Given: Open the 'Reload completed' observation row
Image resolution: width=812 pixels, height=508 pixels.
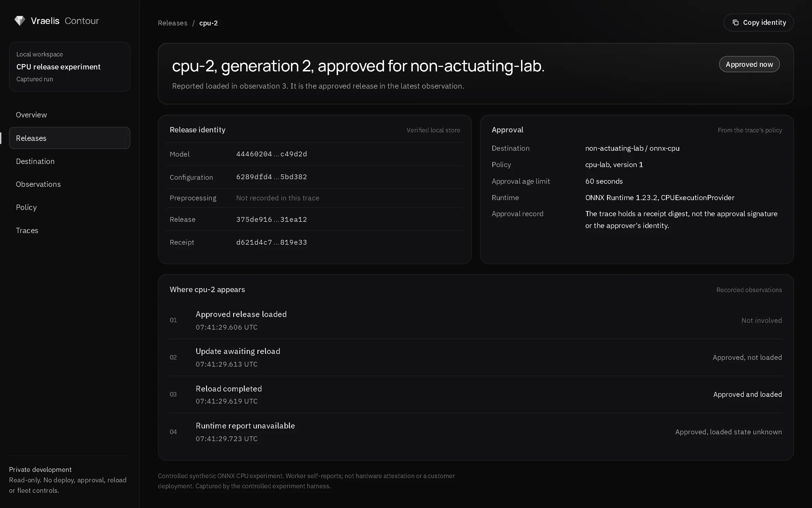Looking at the screenshot, I should (x=476, y=395).
